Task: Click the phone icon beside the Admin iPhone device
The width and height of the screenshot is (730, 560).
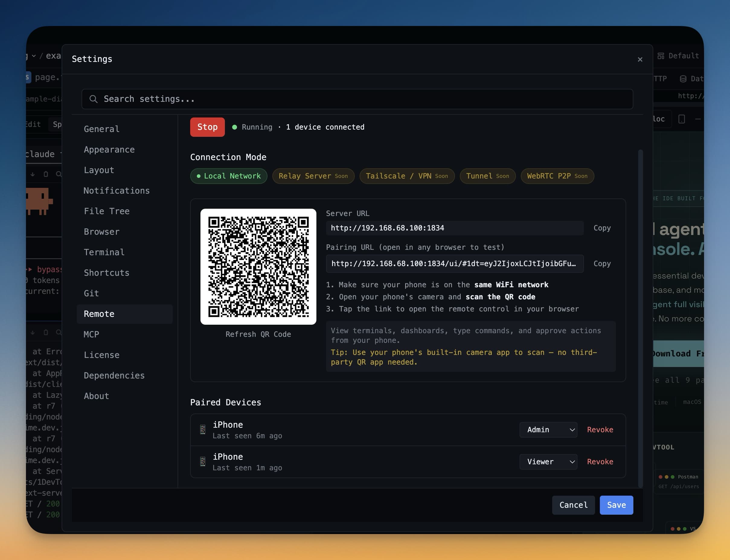Action: (202, 430)
